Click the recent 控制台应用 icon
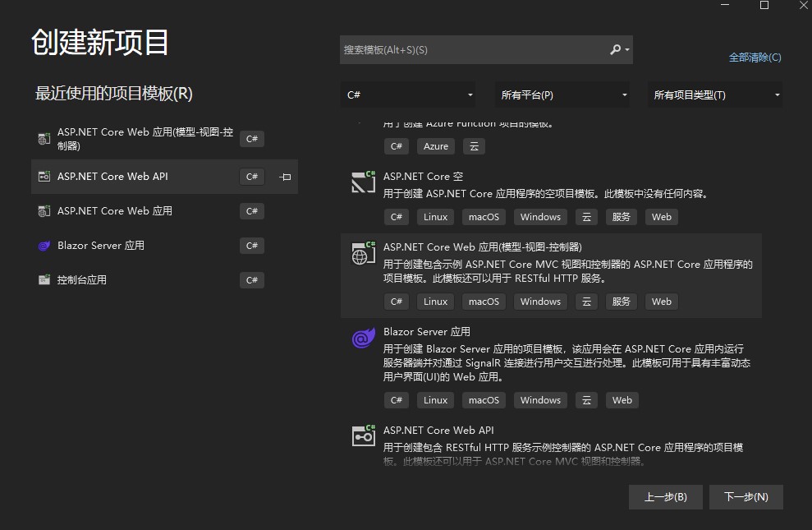 pyautogui.click(x=44, y=279)
